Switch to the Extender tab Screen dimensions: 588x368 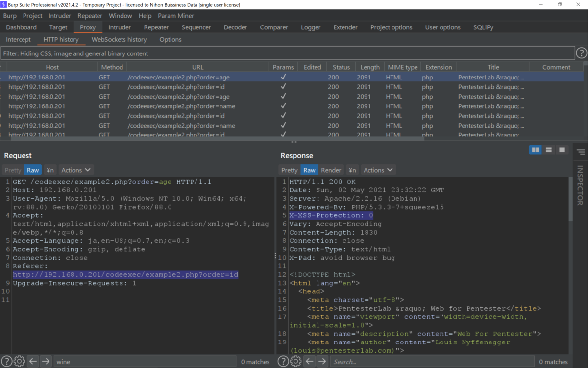[x=345, y=27]
